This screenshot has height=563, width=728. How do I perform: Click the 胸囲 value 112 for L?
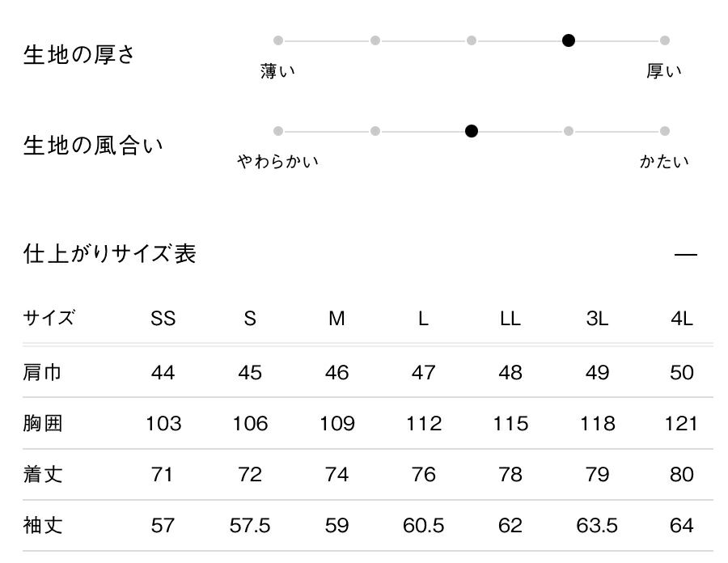(x=423, y=423)
